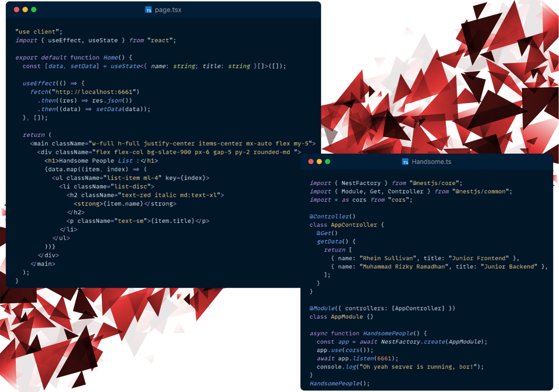This screenshot has height=392, width=559.
Task: Minimize page.tsx window using yellow dot
Action: click(25, 10)
